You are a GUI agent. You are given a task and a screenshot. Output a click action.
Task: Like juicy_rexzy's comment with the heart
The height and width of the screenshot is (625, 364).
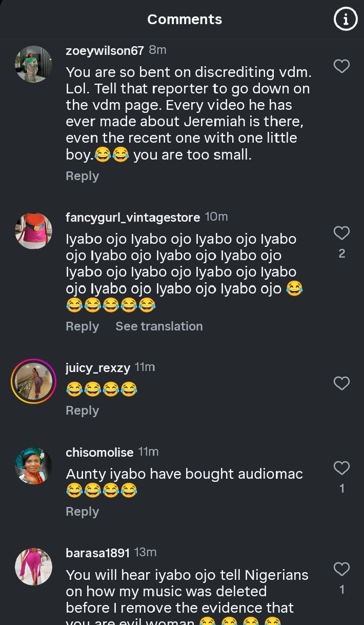click(341, 383)
